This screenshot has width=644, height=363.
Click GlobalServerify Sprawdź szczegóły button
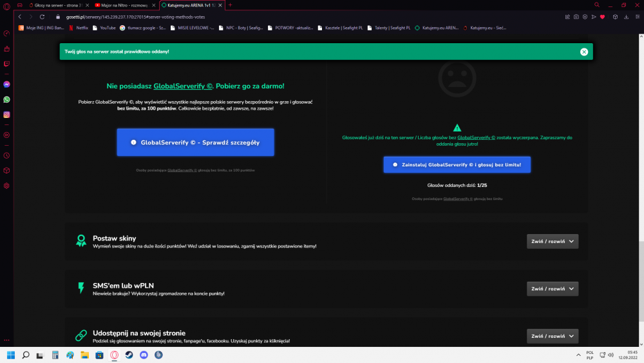pyautogui.click(x=196, y=142)
